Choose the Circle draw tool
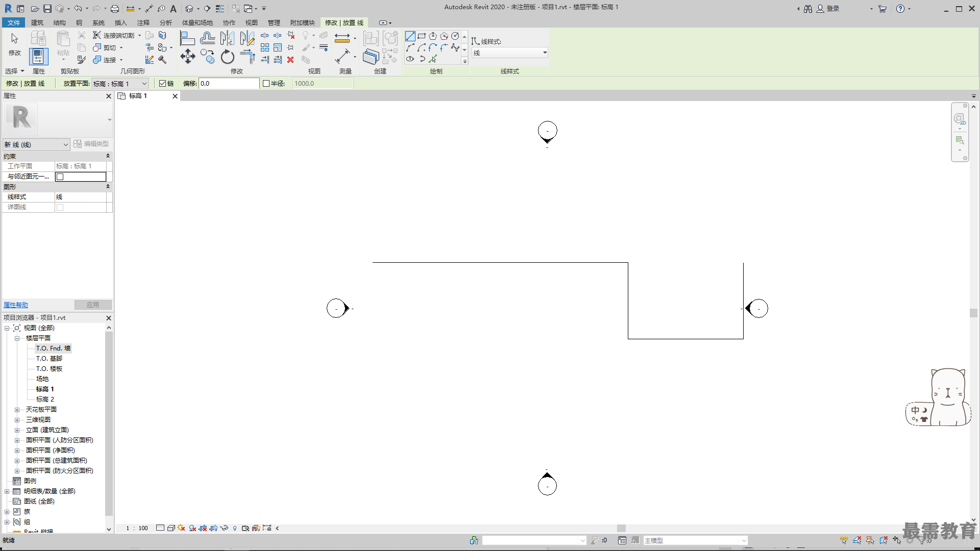The image size is (980, 551). click(455, 36)
